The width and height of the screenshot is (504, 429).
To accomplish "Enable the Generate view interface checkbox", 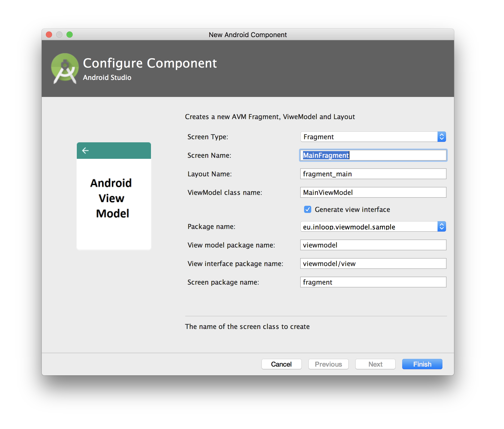I will (307, 210).
